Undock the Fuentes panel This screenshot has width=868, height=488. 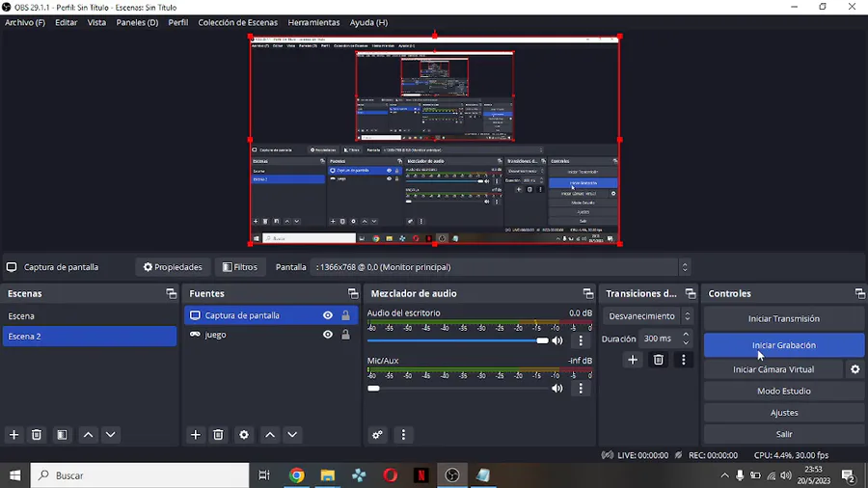point(353,294)
